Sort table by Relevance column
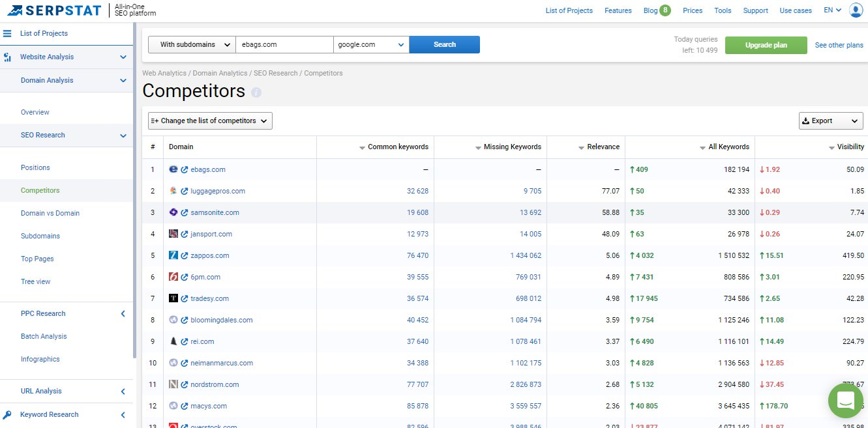 pyautogui.click(x=599, y=147)
